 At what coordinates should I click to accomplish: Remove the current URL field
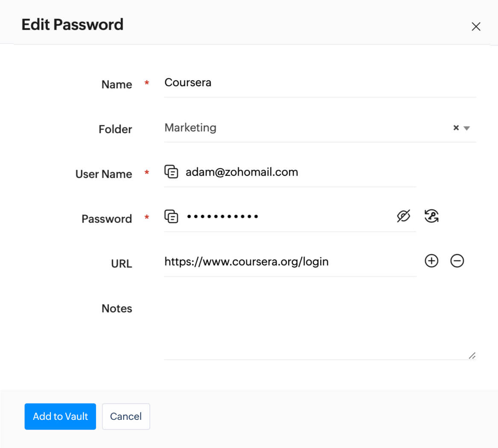pyautogui.click(x=457, y=261)
